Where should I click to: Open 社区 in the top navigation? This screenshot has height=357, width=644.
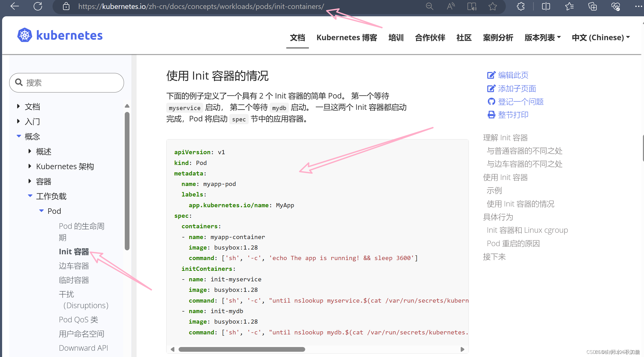coord(464,38)
